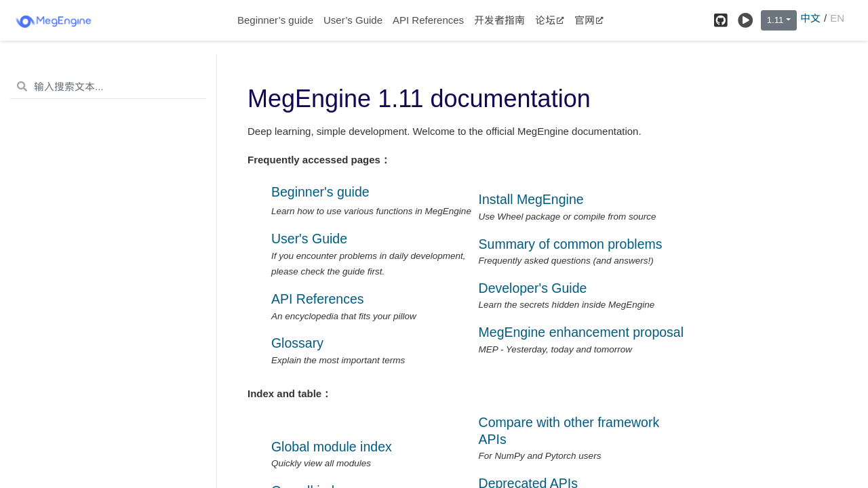Viewport: 868px width, 488px height.
Task: Click the MegEngine 1.11 documentation heading
Action: pyautogui.click(x=419, y=99)
